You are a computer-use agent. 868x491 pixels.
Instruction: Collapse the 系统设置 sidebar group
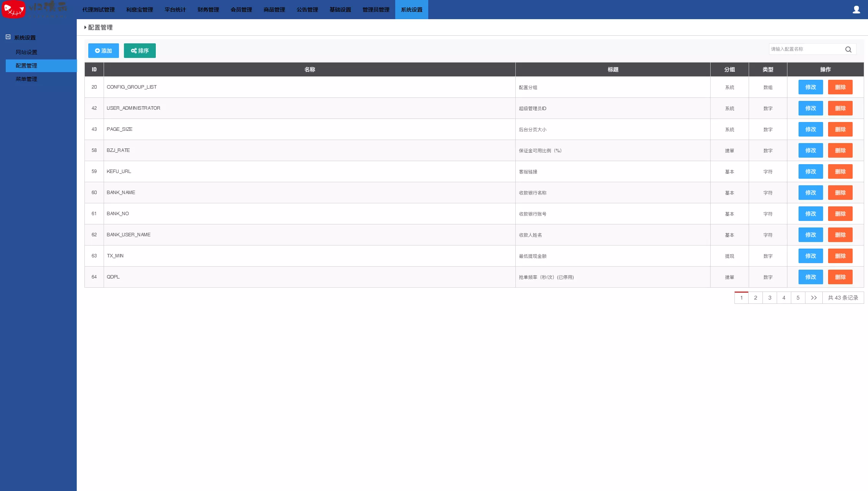(8, 37)
